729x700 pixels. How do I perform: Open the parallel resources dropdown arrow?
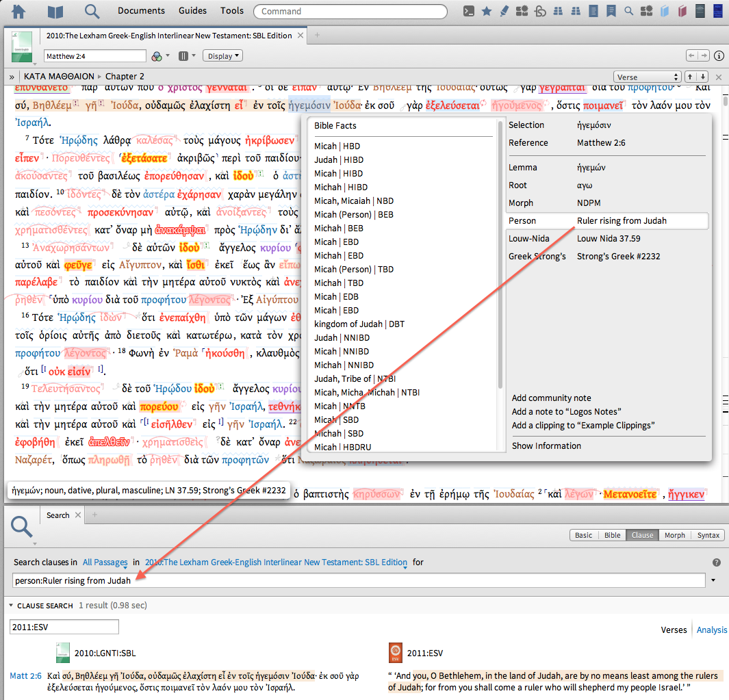click(x=194, y=56)
